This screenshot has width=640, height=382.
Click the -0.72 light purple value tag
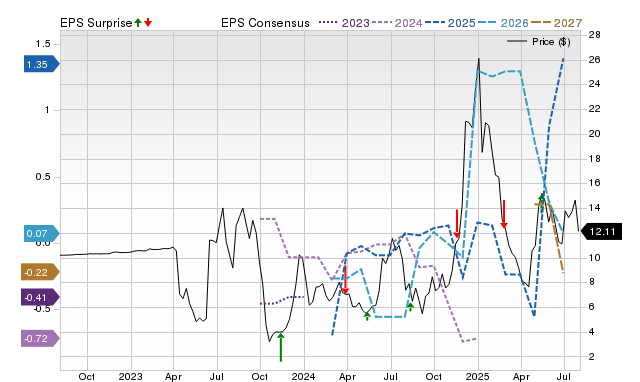(40, 338)
